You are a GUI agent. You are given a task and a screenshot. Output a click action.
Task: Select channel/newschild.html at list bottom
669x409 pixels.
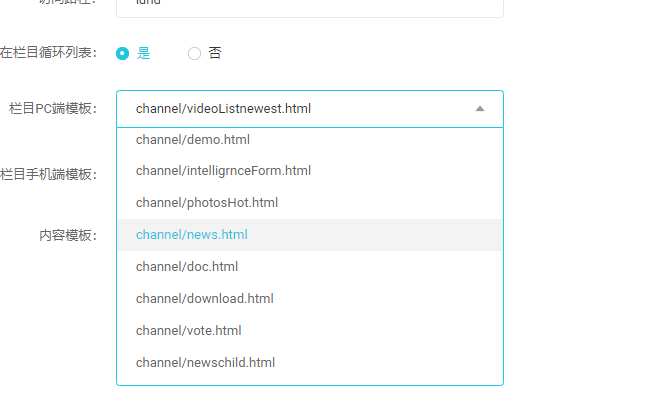(205, 363)
